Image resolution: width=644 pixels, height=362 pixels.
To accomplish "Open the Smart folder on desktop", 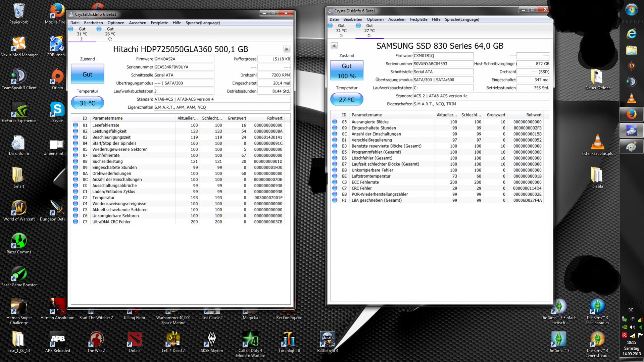I will [x=19, y=178].
